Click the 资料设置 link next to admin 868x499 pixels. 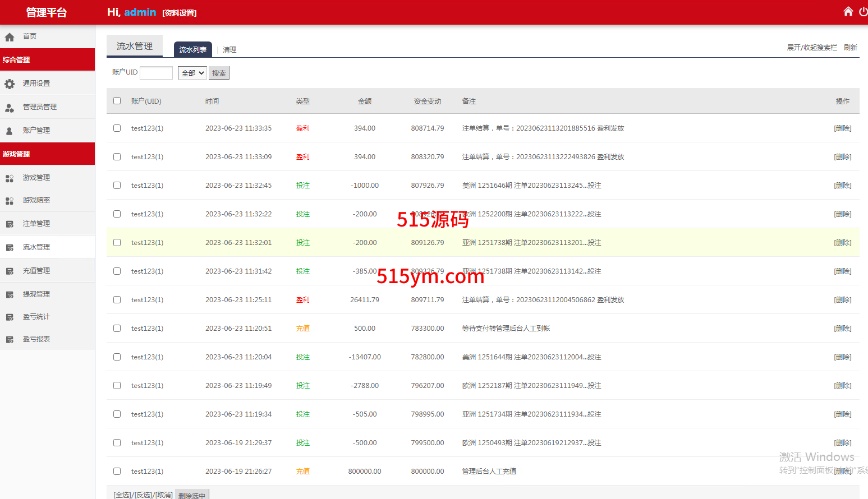tap(180, 13)
